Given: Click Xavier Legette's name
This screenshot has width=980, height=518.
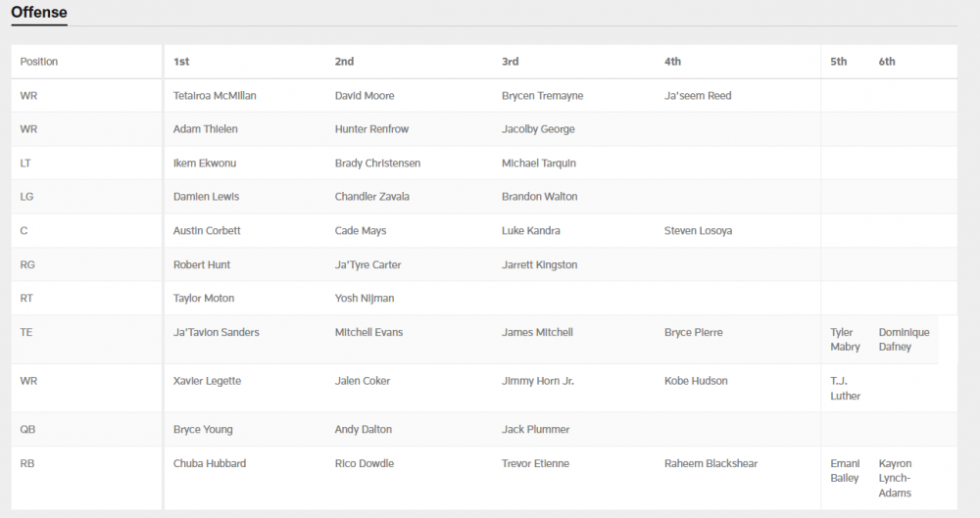Looking at the screenshot, I should [x=207, y=381].
